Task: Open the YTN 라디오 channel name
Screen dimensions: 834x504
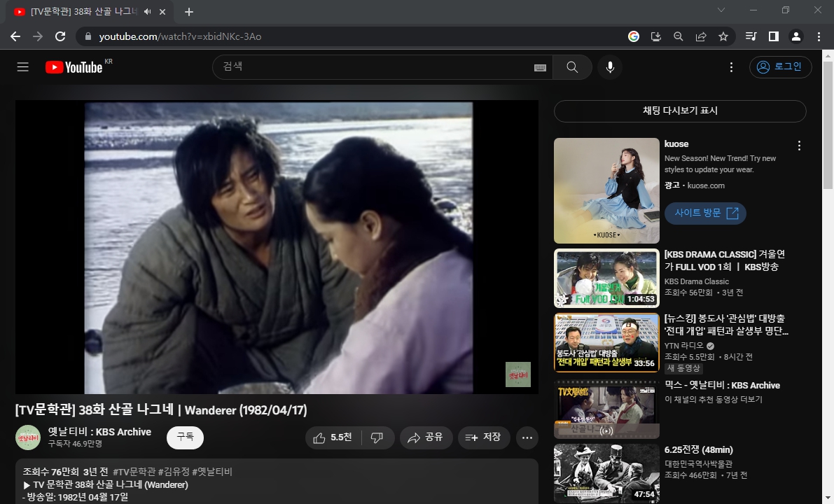Action: tap(683, 346)
